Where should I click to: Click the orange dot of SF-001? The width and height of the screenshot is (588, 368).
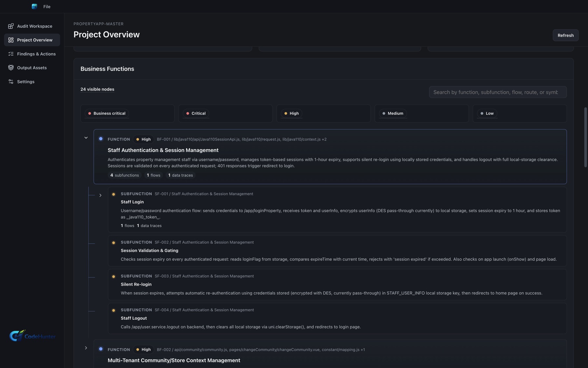click(x=113, y=194)
